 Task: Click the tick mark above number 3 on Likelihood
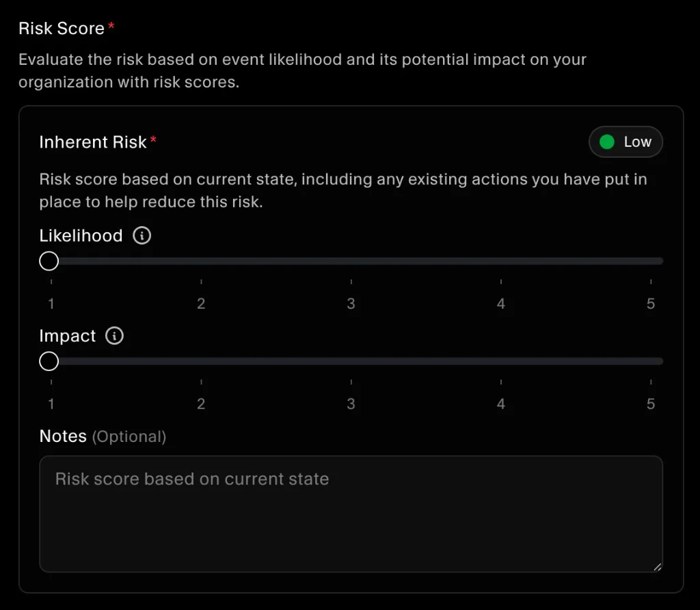(351, 280)
